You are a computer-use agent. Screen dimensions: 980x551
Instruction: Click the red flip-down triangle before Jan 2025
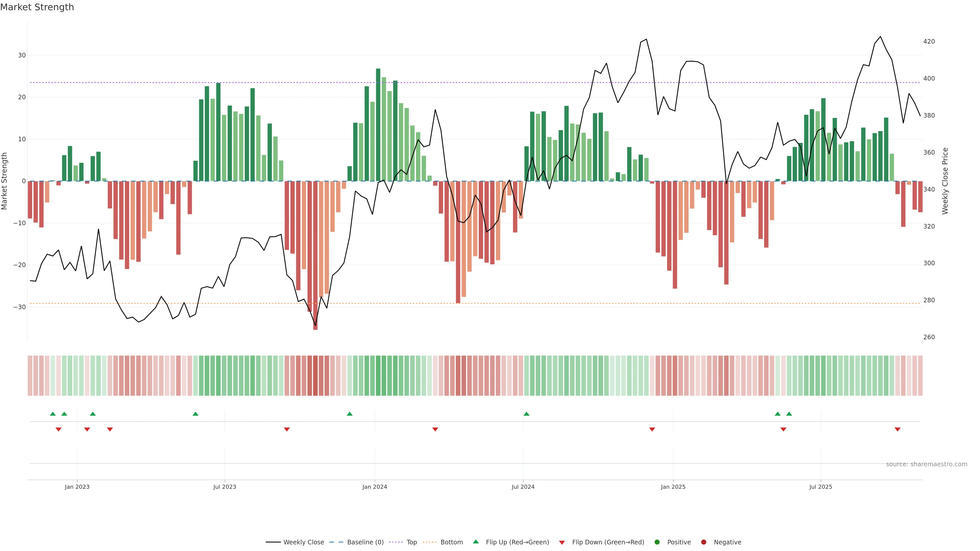(x=652, y=429)
